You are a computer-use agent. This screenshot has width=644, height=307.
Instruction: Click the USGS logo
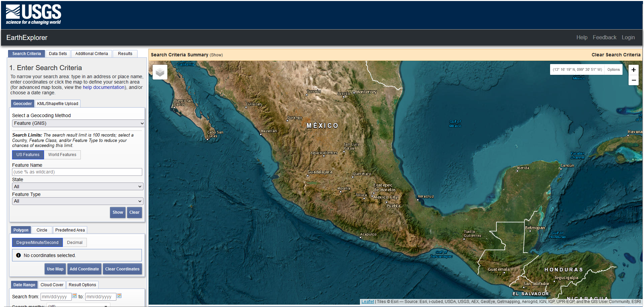coord(34,14)
